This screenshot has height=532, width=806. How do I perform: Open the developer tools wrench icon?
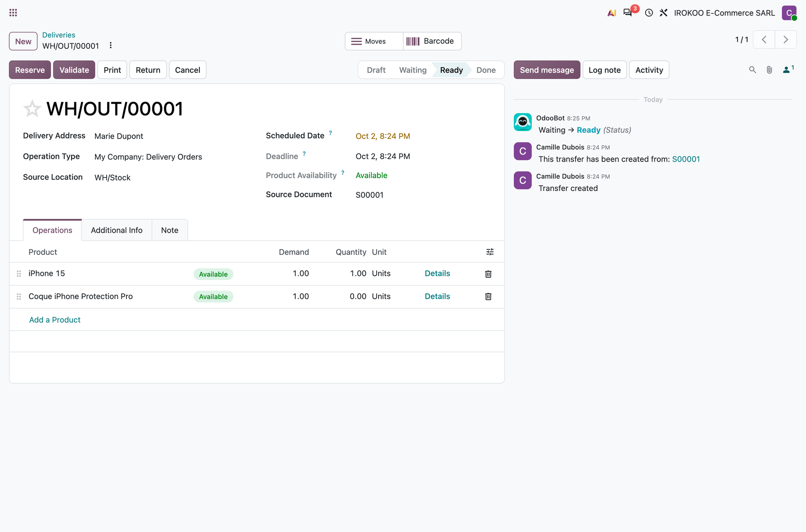pyautogui.click(x=663, y=13)
